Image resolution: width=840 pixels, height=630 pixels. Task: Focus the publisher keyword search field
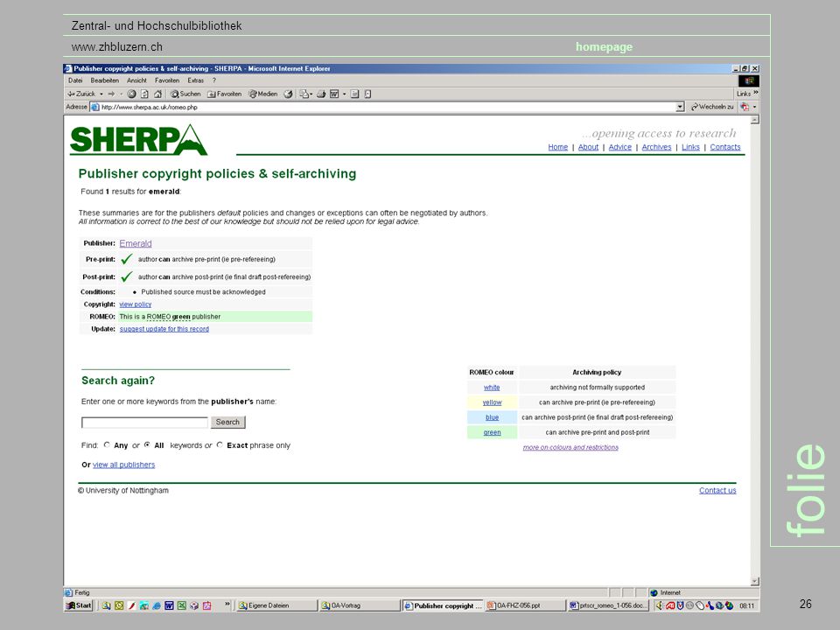(x=144, y=423)
